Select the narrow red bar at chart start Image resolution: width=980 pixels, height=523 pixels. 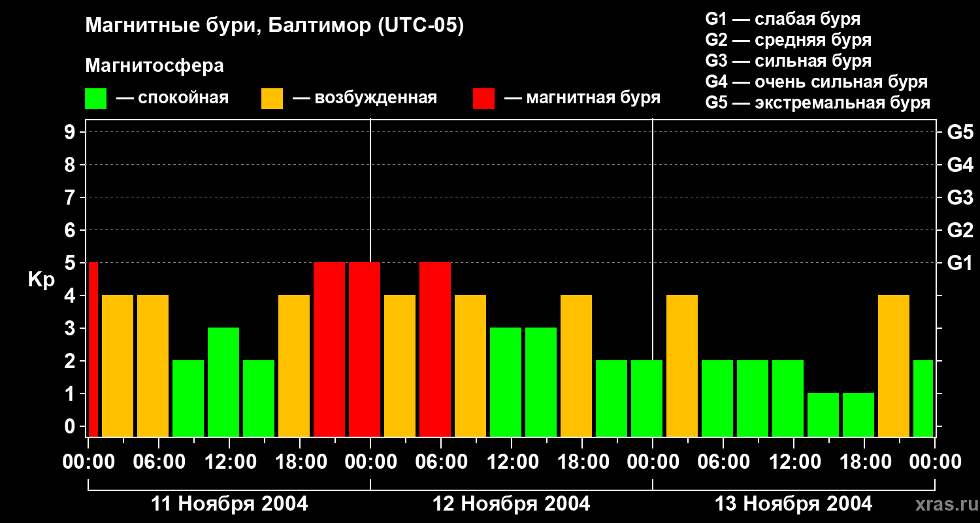(93, 349)
